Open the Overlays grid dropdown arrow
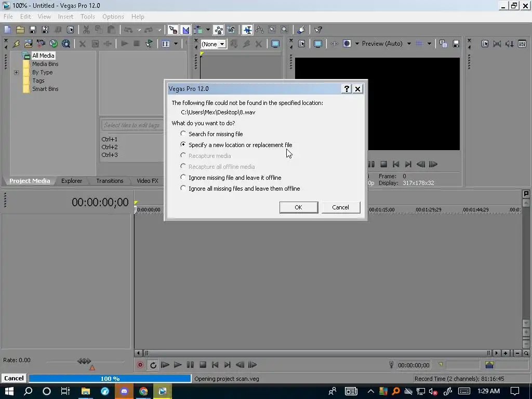Screen dimensions: 532x399 (x=429, y=44)
